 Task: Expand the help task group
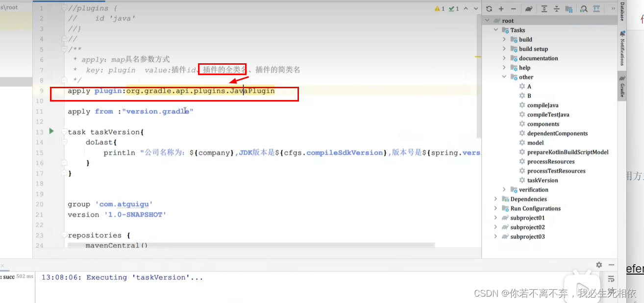pos(504,68)
